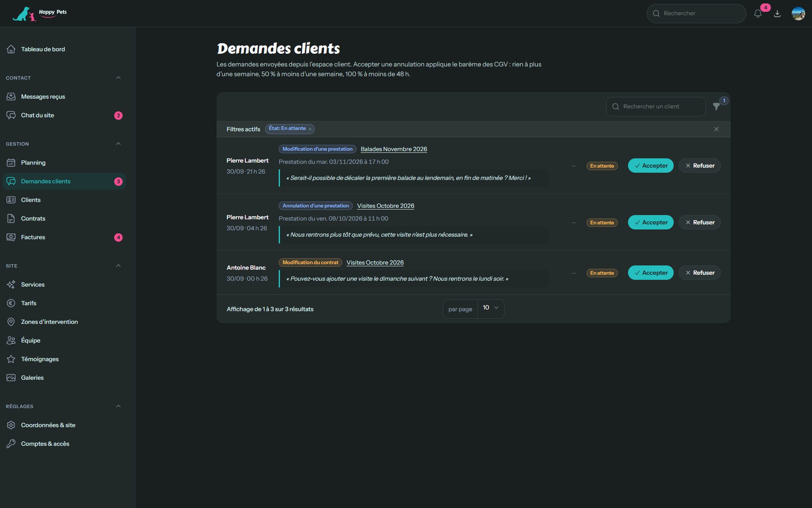
Task: Open Chat du site
Action: point(64,116)
